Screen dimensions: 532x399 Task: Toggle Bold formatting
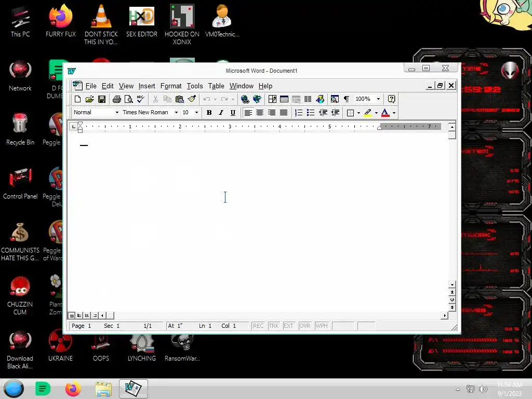coord(209,113)
